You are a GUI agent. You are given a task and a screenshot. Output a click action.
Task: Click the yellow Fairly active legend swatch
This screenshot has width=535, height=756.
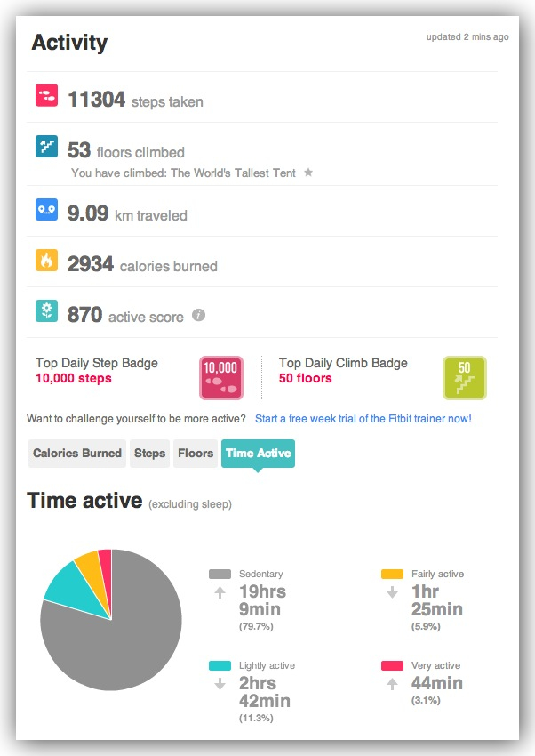(392, 575)
